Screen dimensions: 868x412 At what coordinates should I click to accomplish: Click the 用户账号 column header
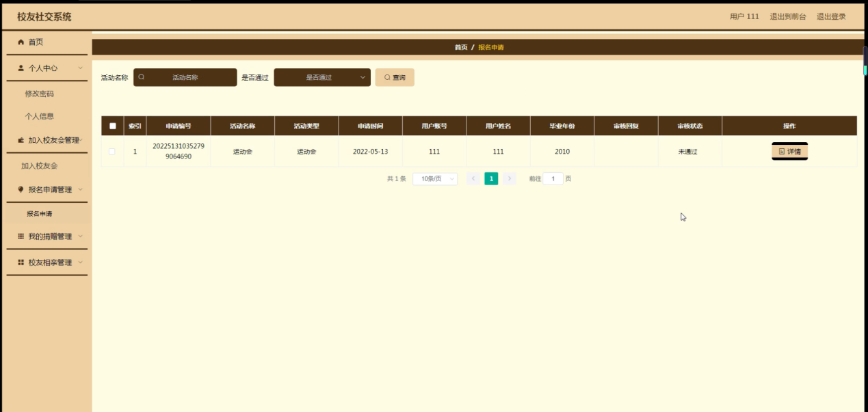tap(434, 126)
